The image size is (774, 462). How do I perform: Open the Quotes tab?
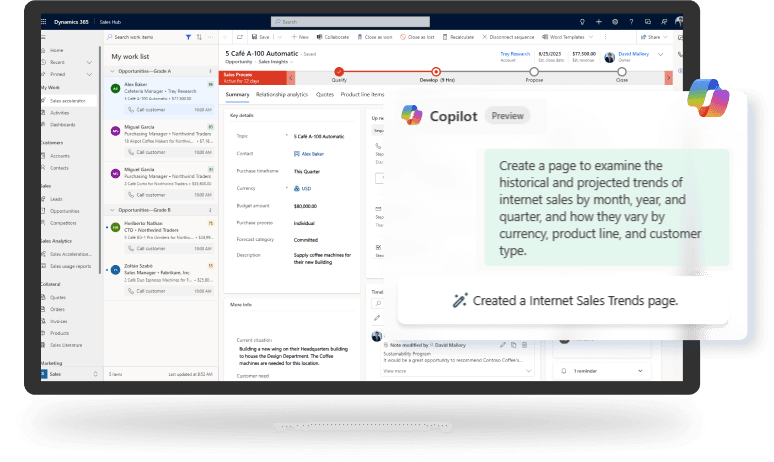[325, 95]
